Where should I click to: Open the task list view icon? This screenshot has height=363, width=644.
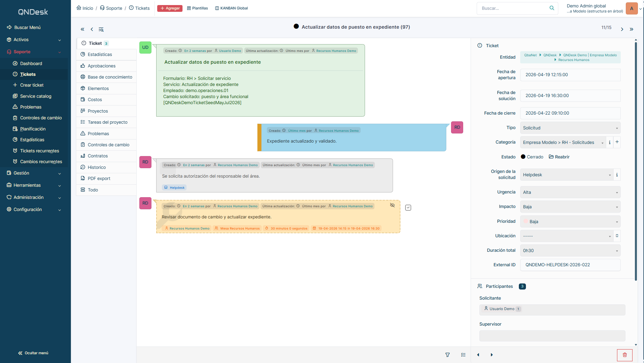click(x=463, y=355)
